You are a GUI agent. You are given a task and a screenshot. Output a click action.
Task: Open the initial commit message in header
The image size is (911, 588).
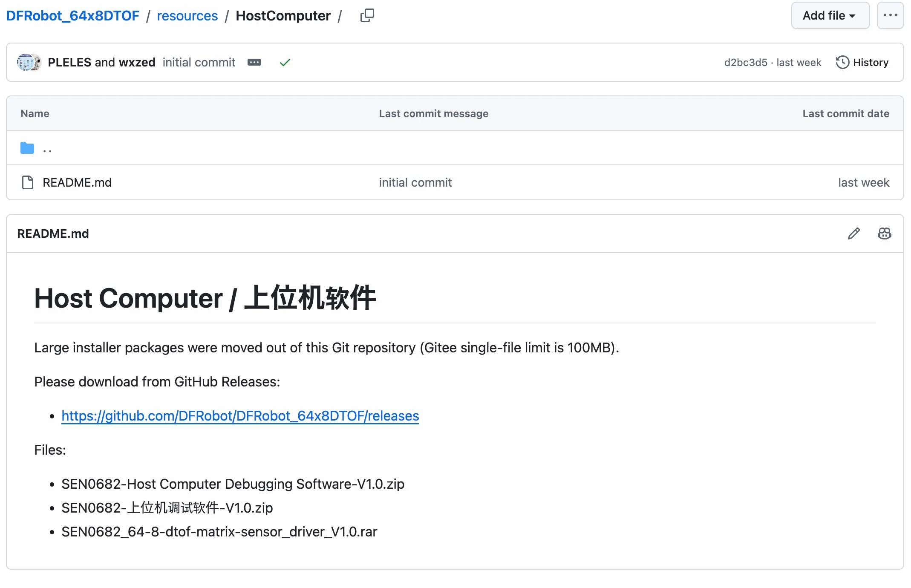(x=199, y=63)
